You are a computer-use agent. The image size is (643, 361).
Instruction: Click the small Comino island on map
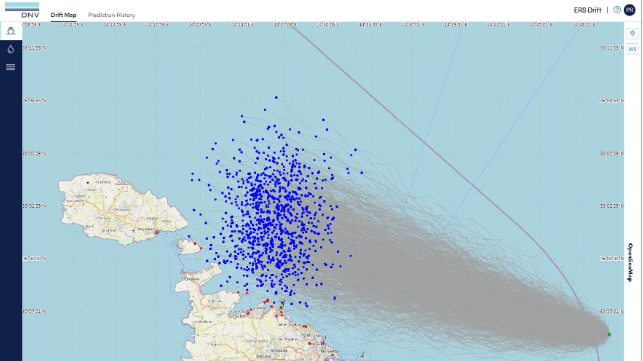pos(188,246)
